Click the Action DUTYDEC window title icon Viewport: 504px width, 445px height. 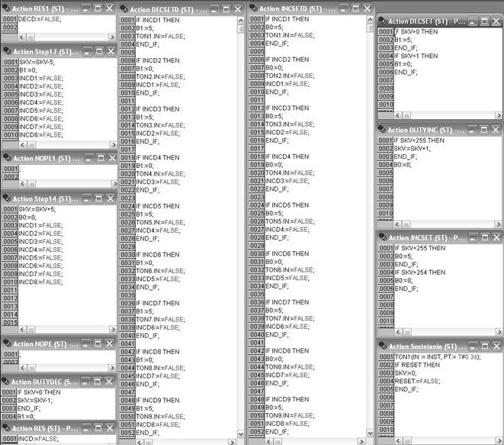pyautogui.click(x=7, y=382)
